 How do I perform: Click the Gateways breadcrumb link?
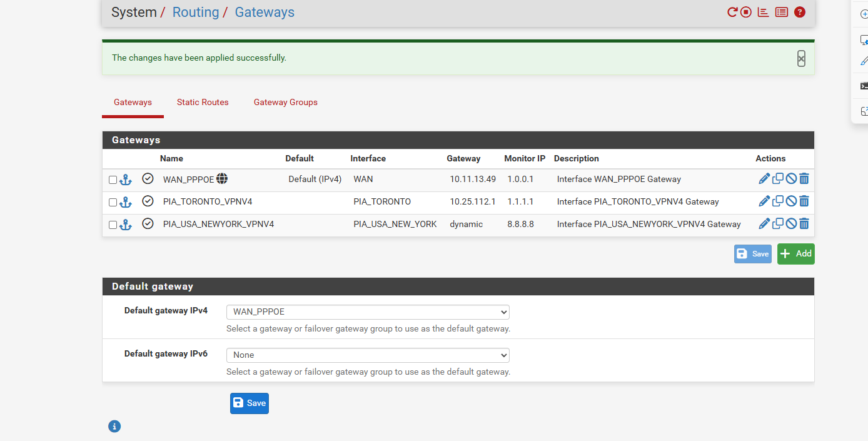pos(265,13)
